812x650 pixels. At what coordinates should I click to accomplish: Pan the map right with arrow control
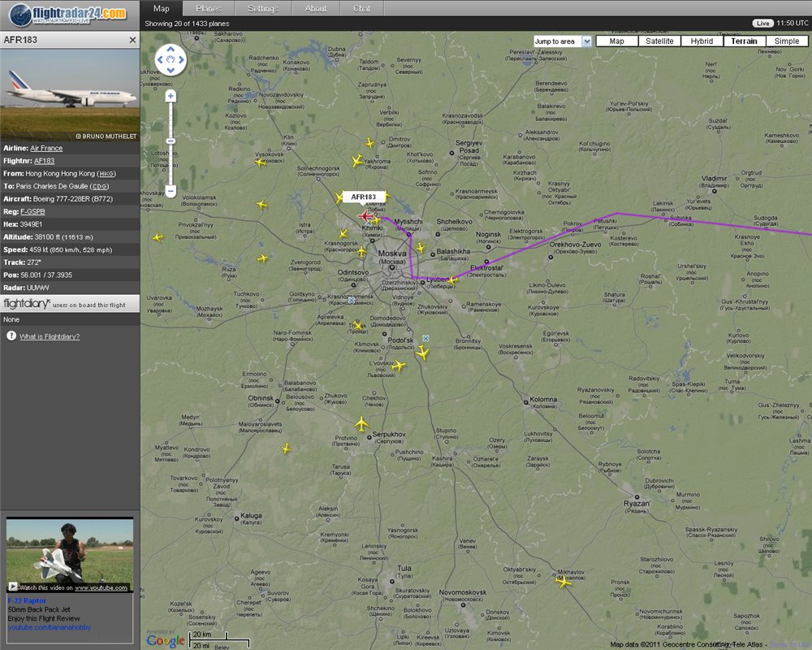pyautogui.click(x=181, y=59)
